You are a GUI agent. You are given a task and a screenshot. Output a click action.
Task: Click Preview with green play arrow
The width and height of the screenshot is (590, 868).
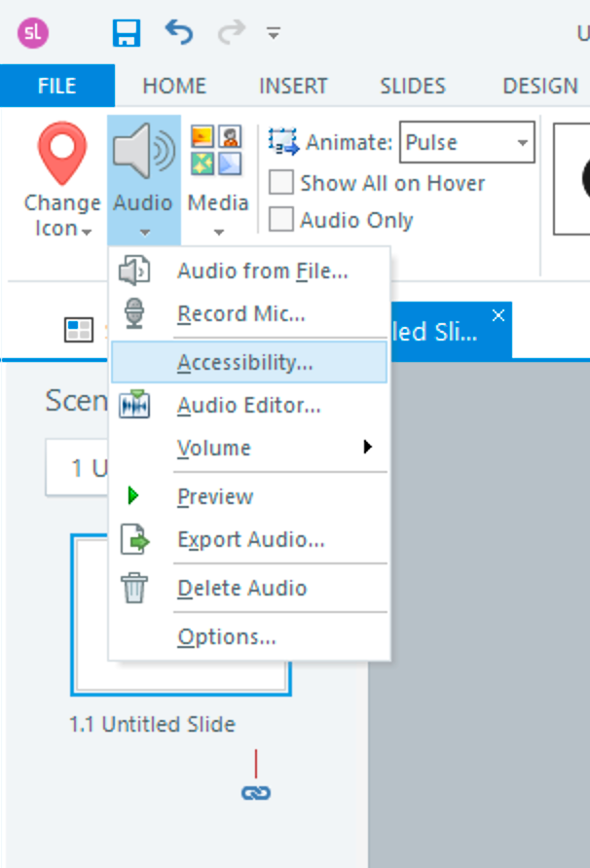215,496
